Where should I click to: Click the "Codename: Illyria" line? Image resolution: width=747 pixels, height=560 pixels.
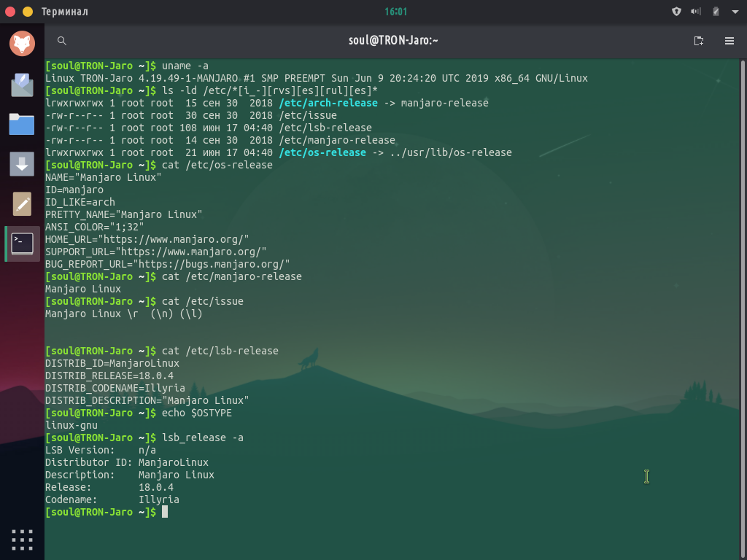[x=112, y=499]
